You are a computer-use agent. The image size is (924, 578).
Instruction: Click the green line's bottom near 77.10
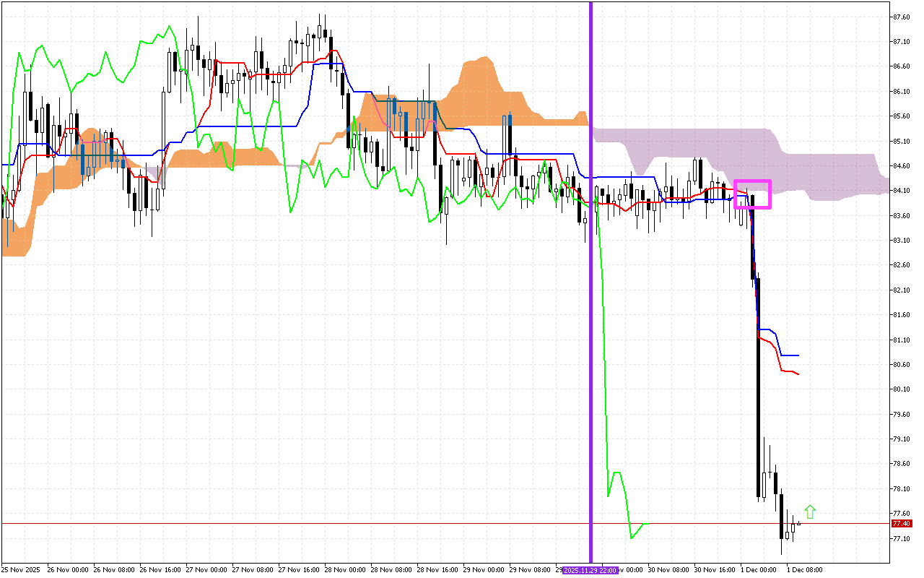tap(632, 537)
